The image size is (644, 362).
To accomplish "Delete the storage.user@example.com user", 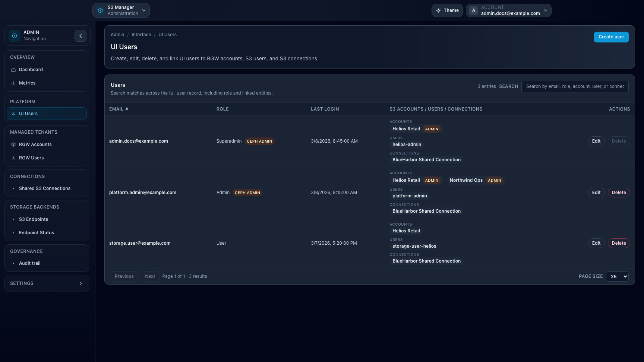I will (x=619, y=243).
